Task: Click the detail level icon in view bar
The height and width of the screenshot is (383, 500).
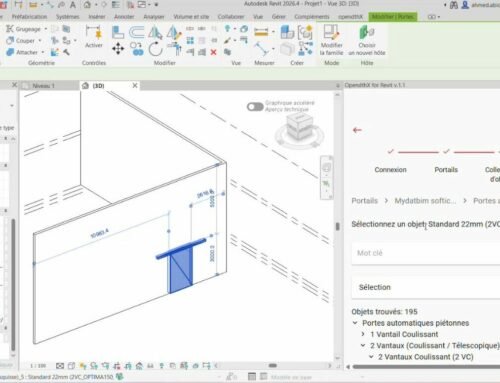Action: point(60,366)
